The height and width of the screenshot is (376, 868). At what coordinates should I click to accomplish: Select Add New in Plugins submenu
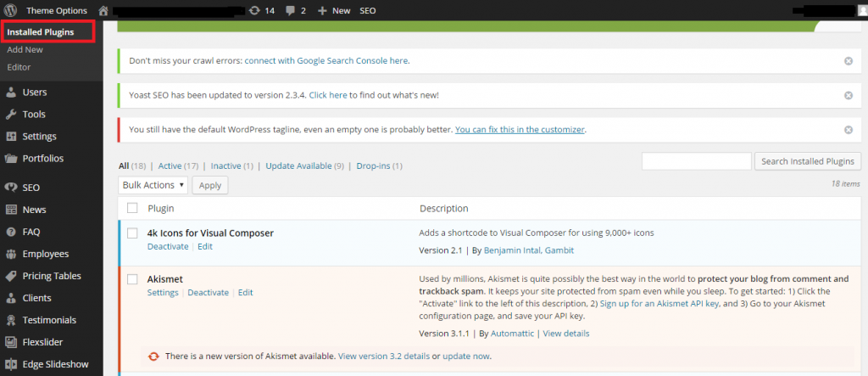25,50
